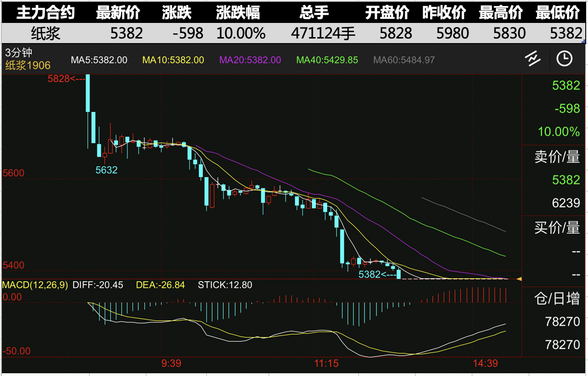
Task: Select the 6239 sell volume value
Action: point(566,203)
